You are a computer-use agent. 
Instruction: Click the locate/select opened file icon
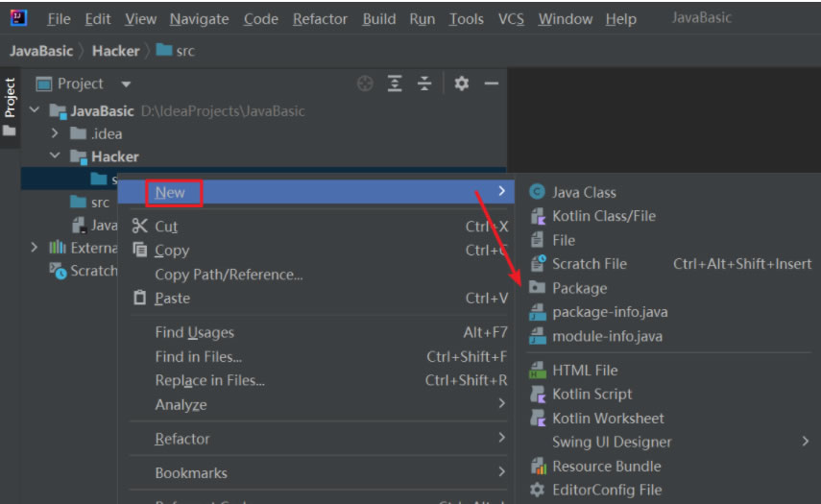click(365, 84)
